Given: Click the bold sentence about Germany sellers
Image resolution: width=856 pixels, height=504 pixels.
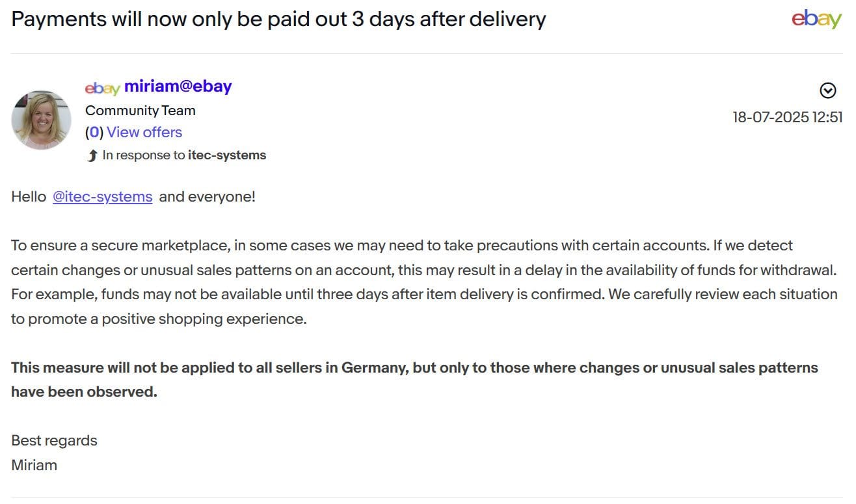Looking at the screenshot, I should (x=414, y=367).
